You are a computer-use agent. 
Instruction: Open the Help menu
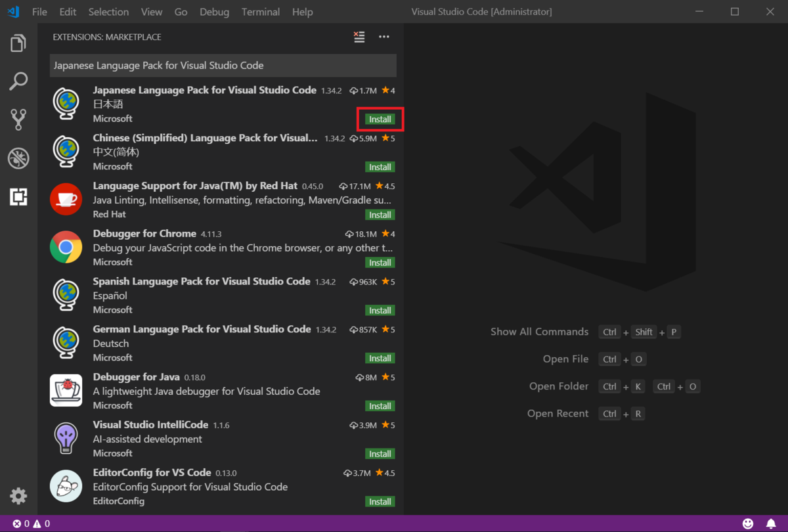coord(302,12)
